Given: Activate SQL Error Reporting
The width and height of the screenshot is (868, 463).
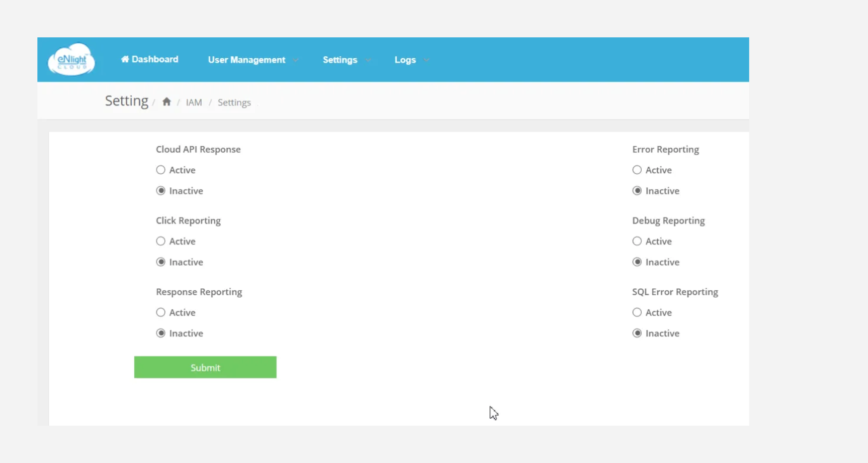Looking at the screenshot, I should pos(637,312).
